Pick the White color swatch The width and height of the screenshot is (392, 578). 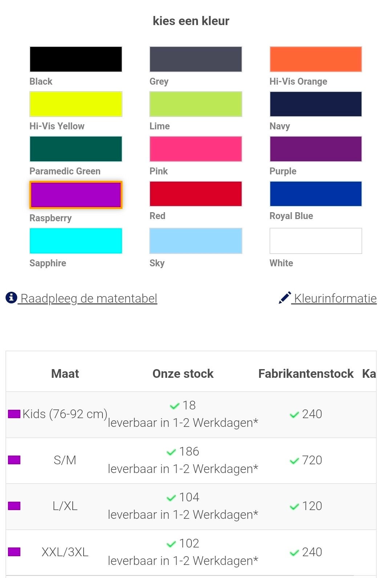point(315,241)
